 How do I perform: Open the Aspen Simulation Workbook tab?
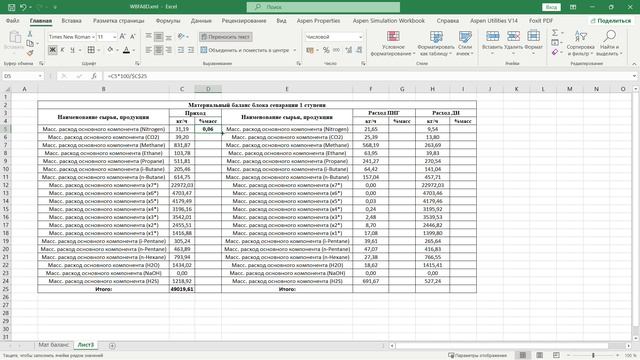389,20
